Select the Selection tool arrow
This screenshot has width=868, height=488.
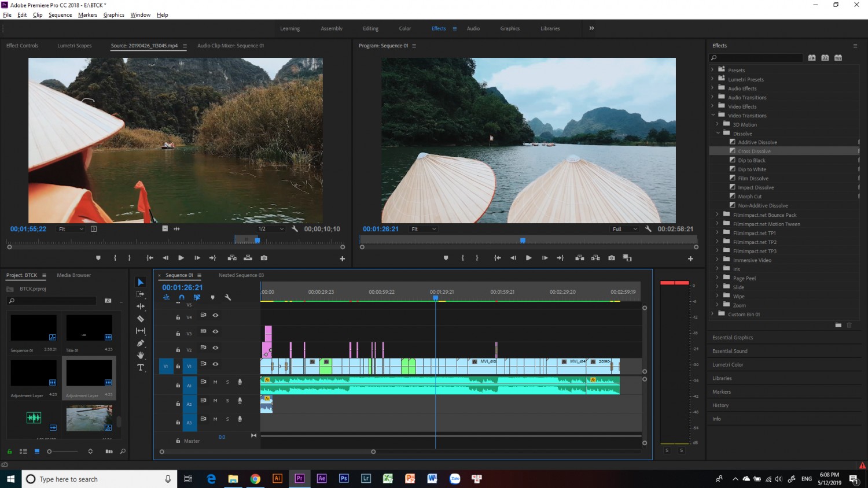pos(141,282)
